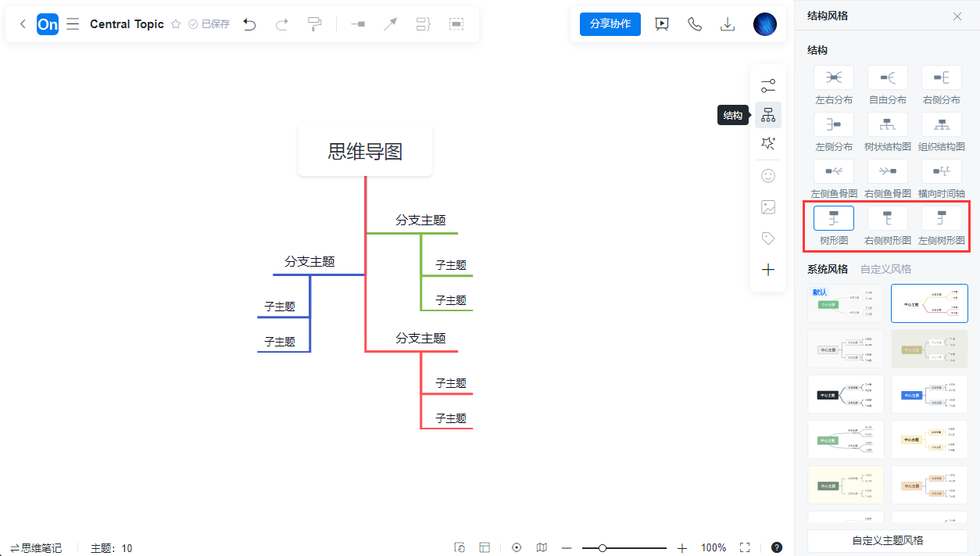The width and height of the screenshot is (980, 556).
Task: Open the style settings sidebar icon
Action: pos(768,85)
